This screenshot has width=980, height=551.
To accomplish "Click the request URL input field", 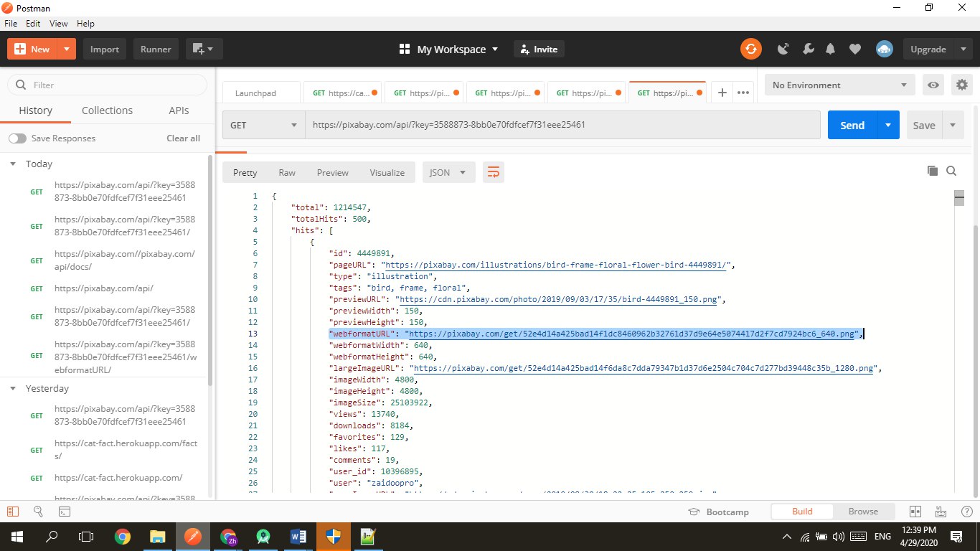I will point(562,125).
